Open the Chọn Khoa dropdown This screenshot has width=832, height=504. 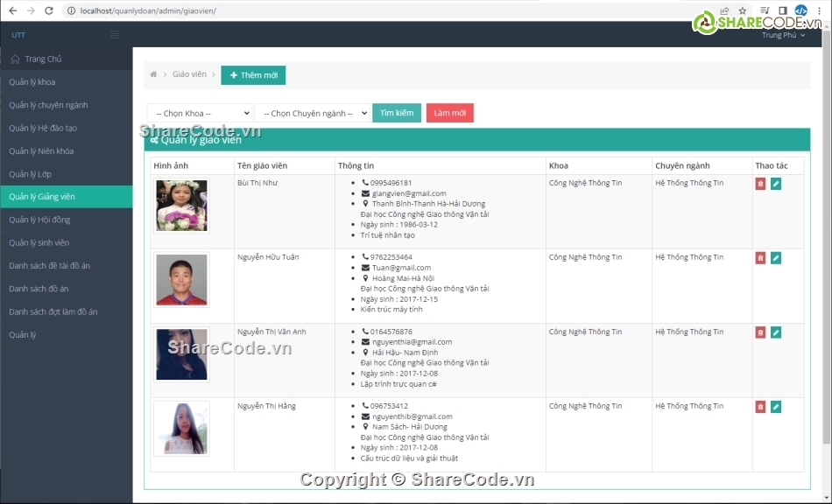point(200,113)
